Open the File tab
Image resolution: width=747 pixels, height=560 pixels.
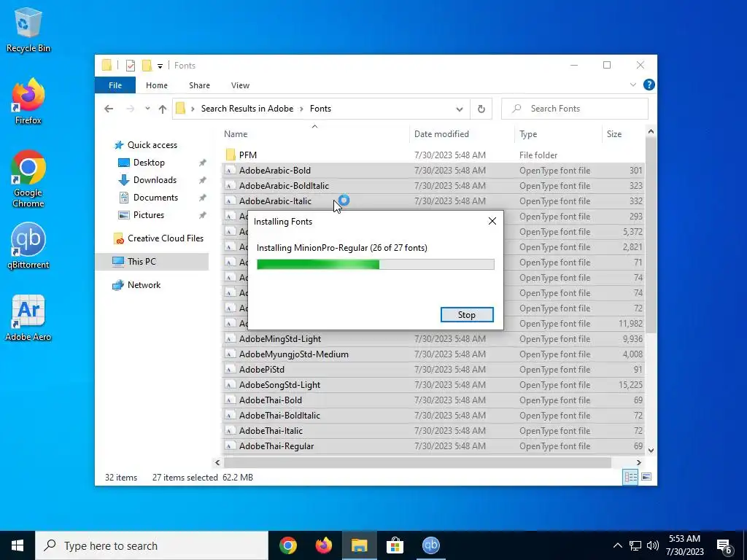coord(115,85)
